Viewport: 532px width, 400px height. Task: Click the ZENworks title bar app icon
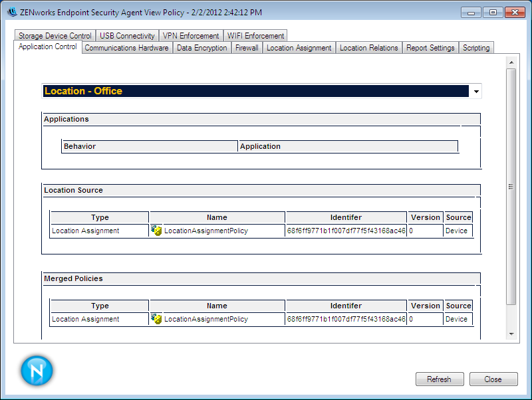pos(13,12)
